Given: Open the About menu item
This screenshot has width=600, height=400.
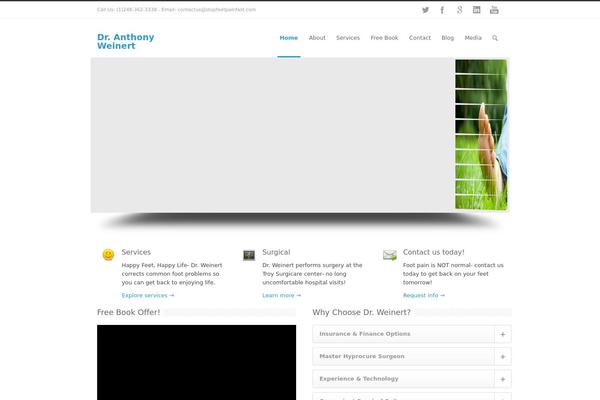Looking at the screenshot, I should pos(317,38).
